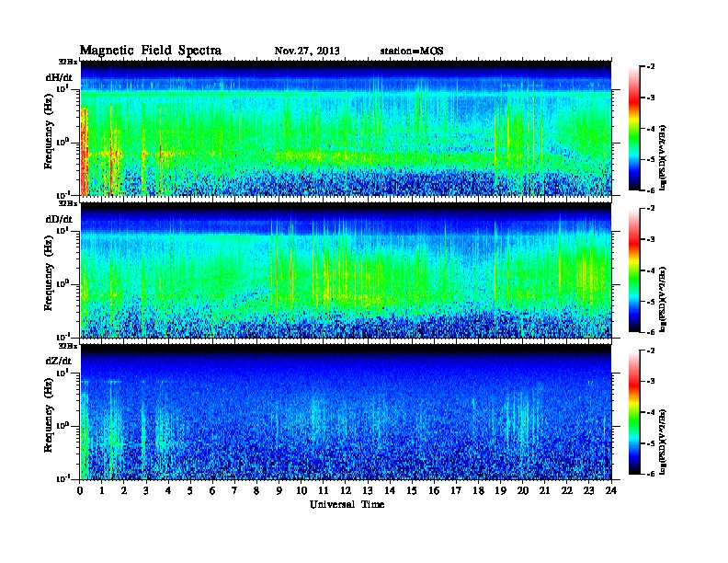Click the hour "11" tick label

tap(324, 491)
